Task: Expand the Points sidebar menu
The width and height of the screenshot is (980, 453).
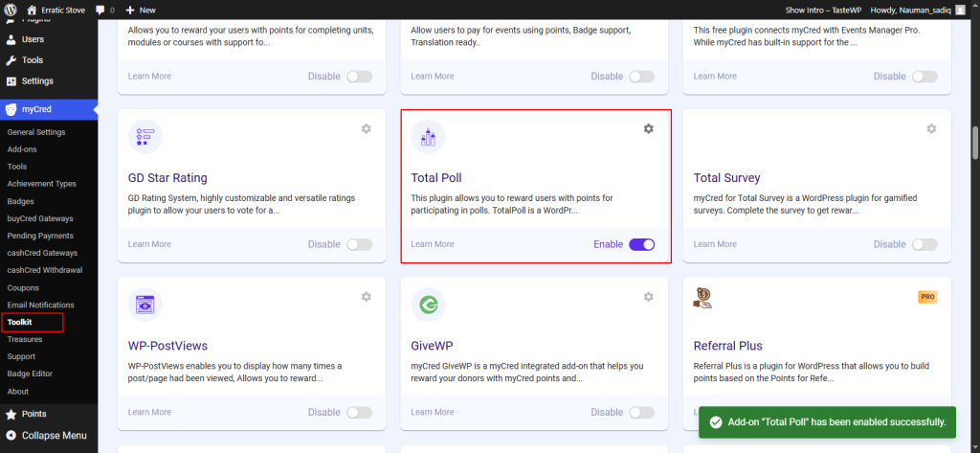Action: pyautogui.click(x=33, y=414)
